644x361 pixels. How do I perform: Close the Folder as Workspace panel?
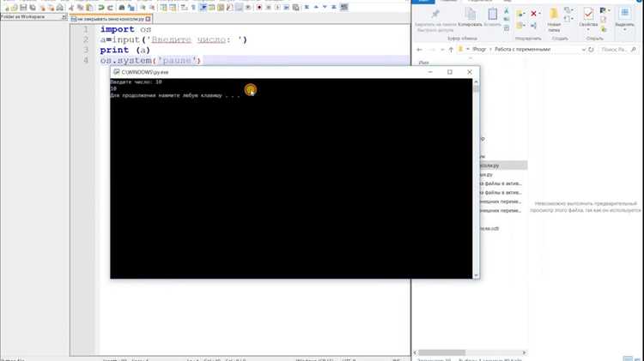tap(64, 17)
